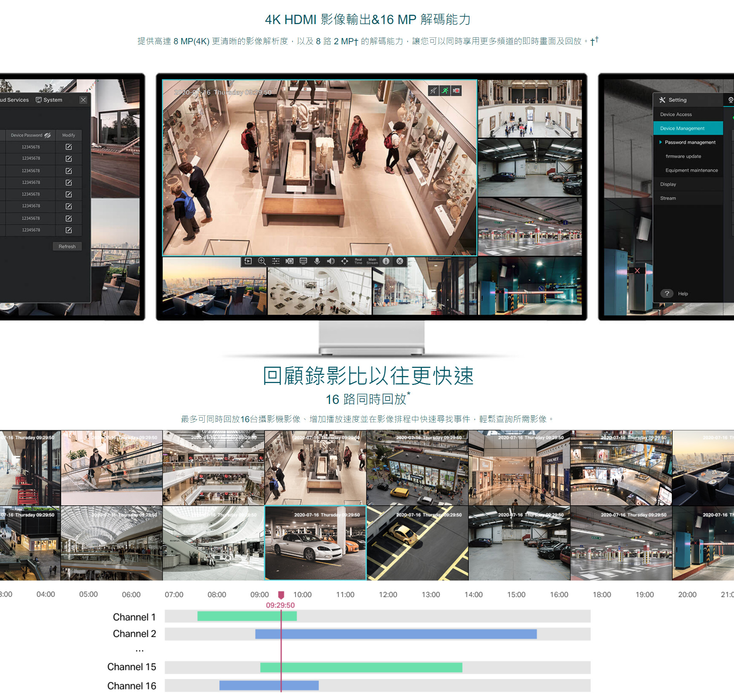734x700 pixels.
Task: Click the blue Channel 16 recording bar
Action: pyautogui.click(x=269, y=685)
